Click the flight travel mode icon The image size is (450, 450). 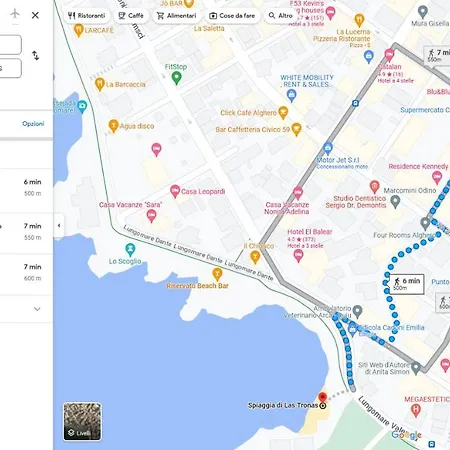tap(15, 14)
